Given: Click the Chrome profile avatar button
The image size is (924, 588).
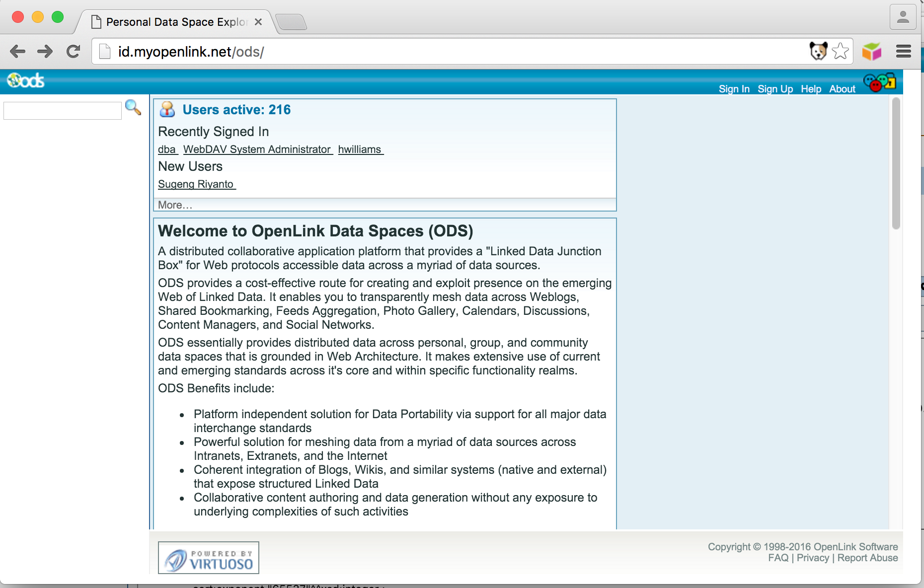Looking at the screenshot, I should (x=903, y=18).
